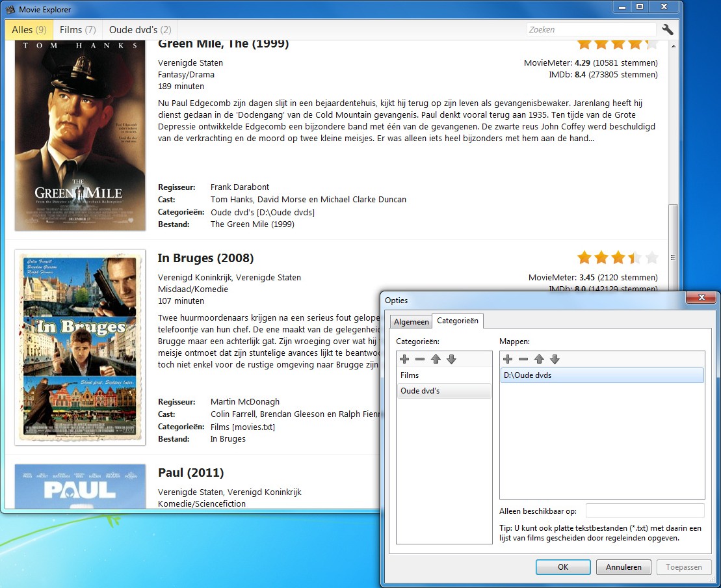The height and width of the screenshot is (588, 721).
Task: Add a new folder under Mappen
Action: pos(508,359)
